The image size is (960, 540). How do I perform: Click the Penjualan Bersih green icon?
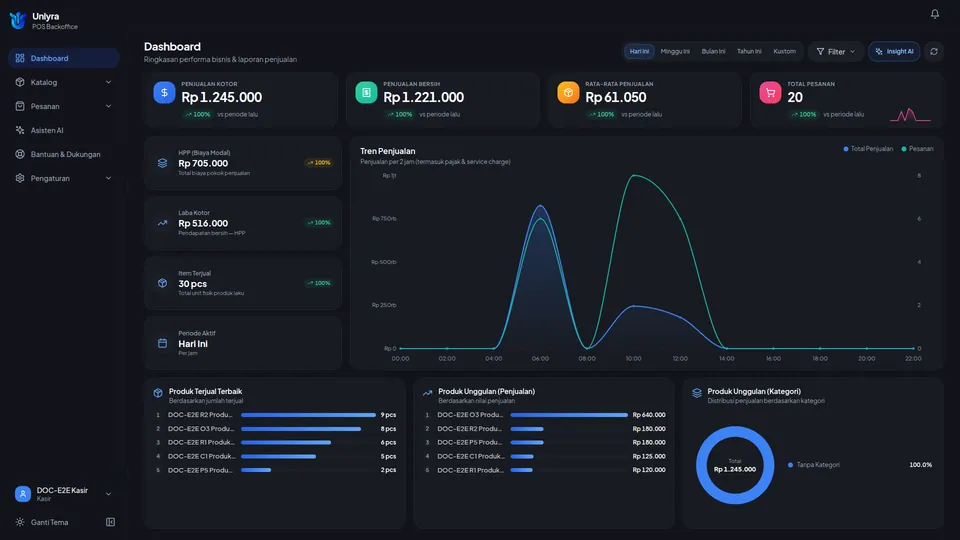click(x=366, y=92)
